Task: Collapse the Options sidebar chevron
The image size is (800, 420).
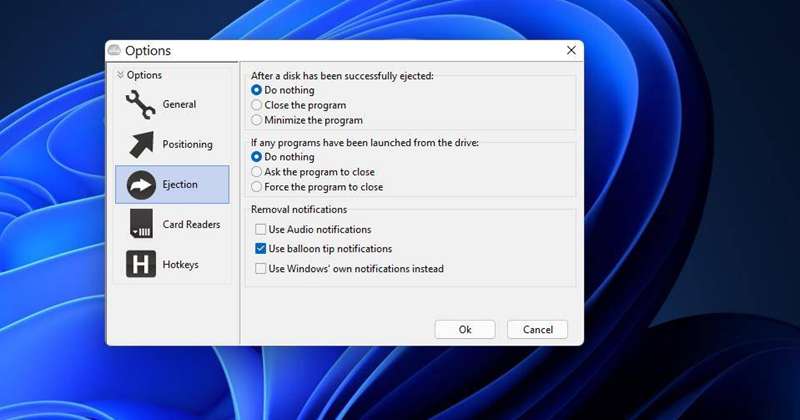Action: [x=120, y=75]
